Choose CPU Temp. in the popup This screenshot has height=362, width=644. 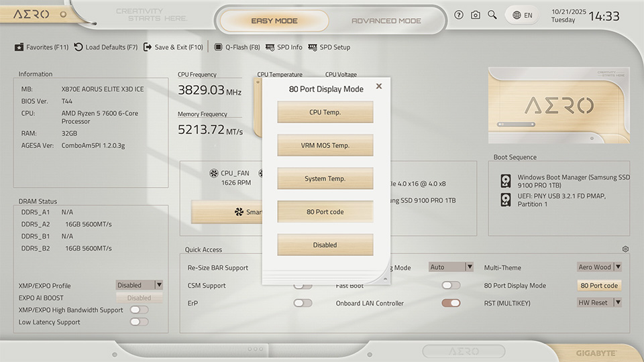click(x=325, y=112)
